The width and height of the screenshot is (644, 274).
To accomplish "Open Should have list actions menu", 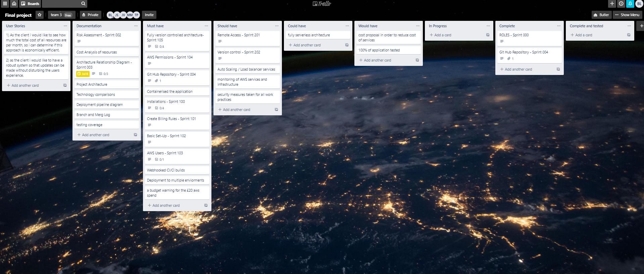I will (x=277, y=26).
